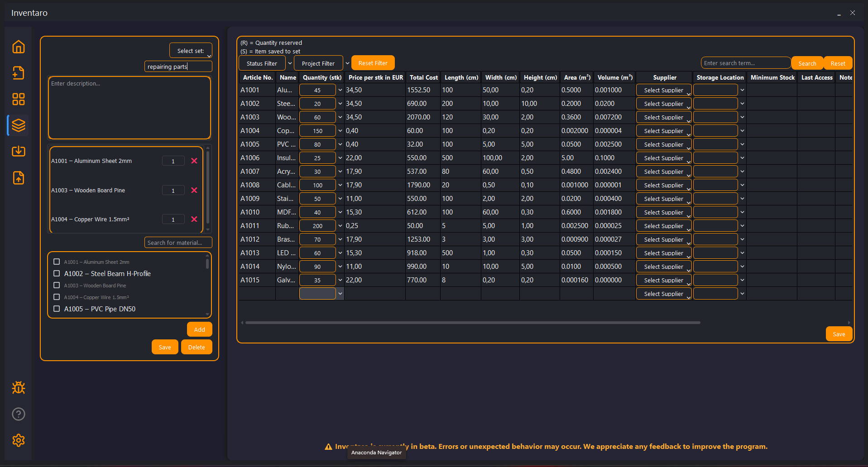Screen dimensions: 868x467
Task: Click the Reset Filter button
Action: 373,63
